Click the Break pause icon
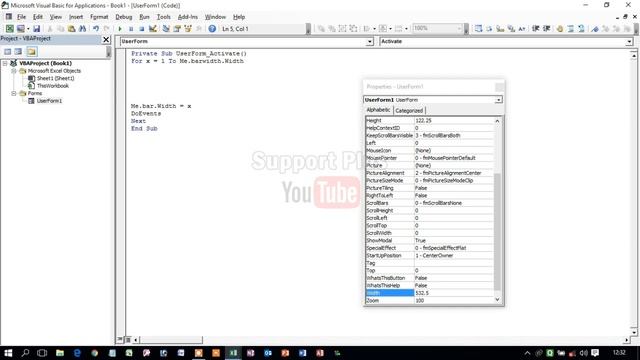 [x=131, y=29]
